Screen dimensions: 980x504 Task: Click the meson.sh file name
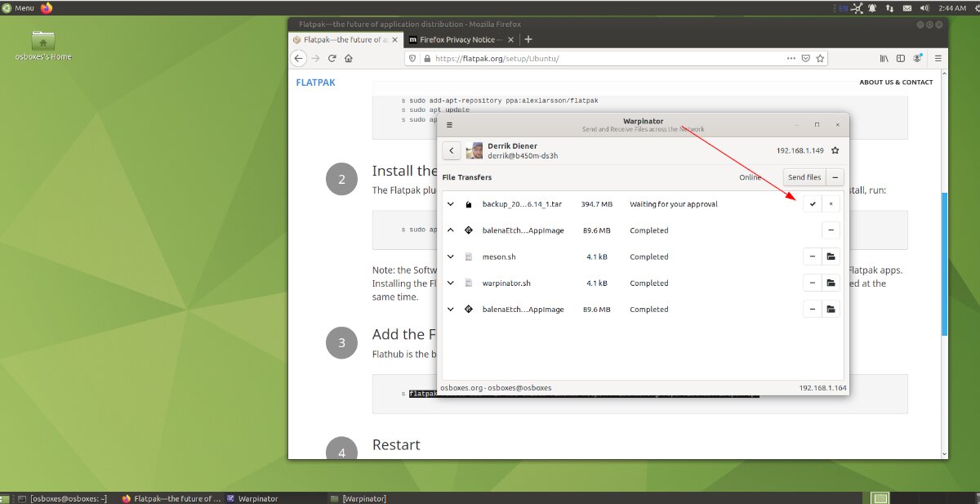click(x=498, y=256)
